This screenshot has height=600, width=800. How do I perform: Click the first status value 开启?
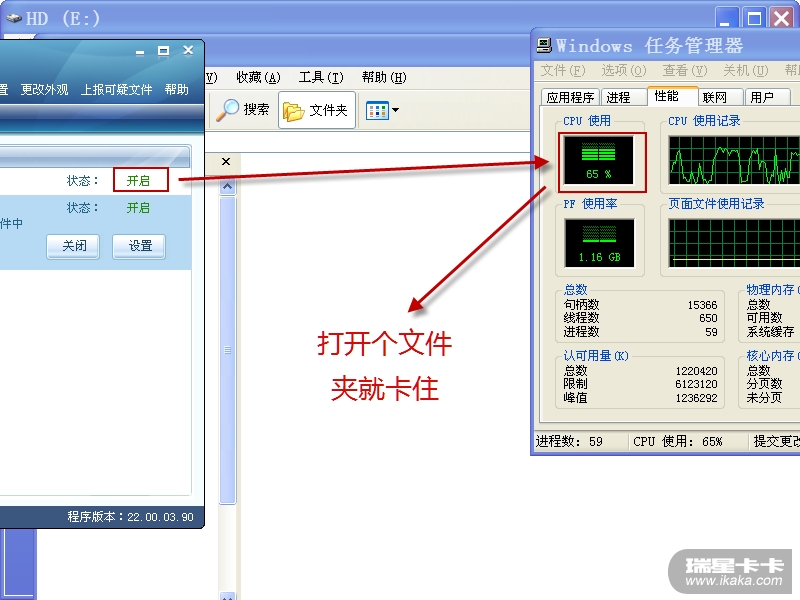pos(138,181)
